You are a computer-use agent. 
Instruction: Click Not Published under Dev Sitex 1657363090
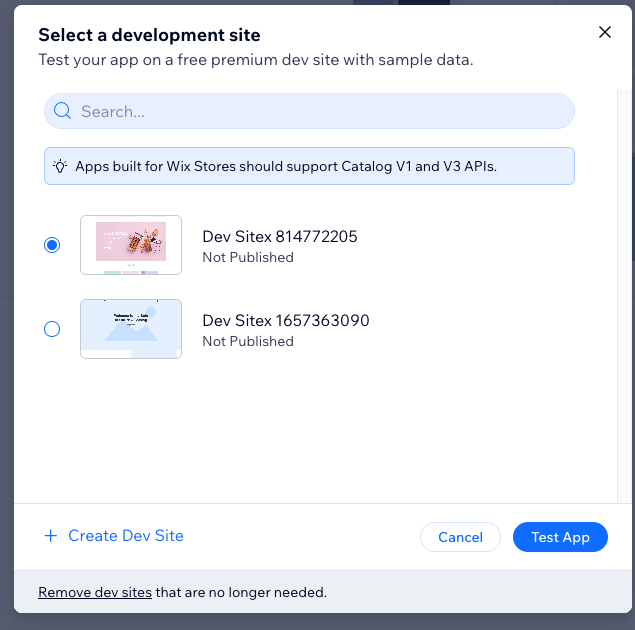coord(248,341)
